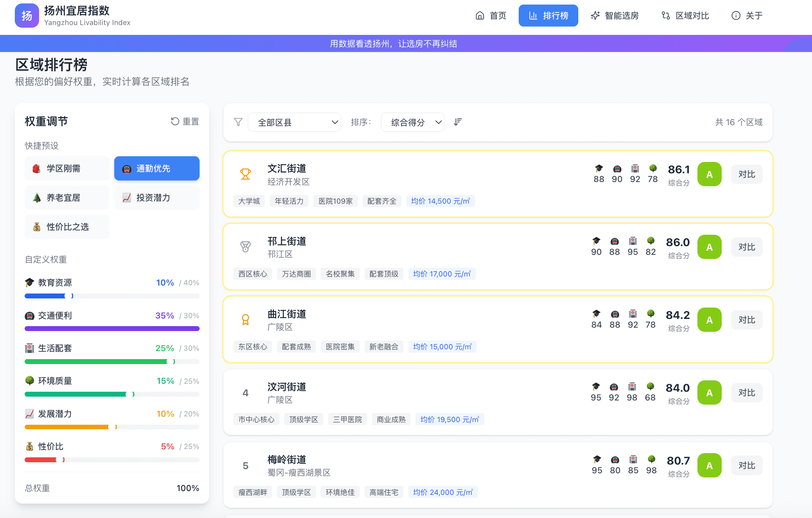The width and height of the screenshot is (812, 518).
Task: Click the trophy icon next to 文汇街道
Action: pos(245,174)
